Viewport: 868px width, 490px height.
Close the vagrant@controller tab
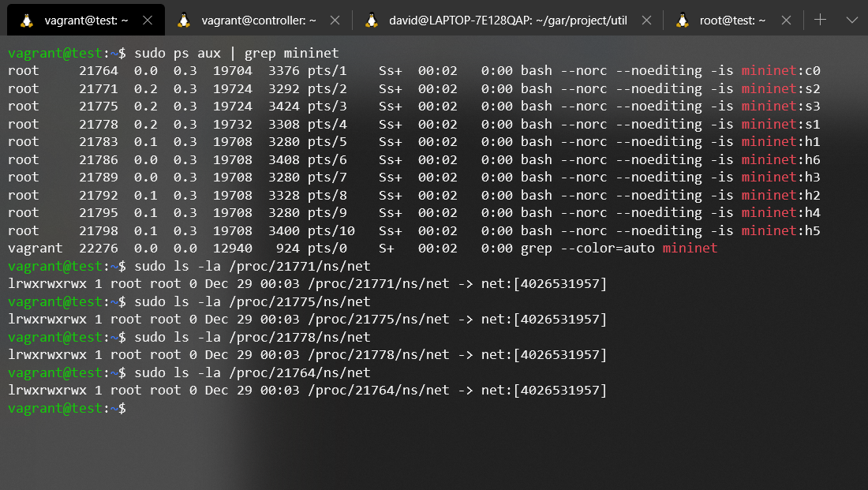click(335, 21)
